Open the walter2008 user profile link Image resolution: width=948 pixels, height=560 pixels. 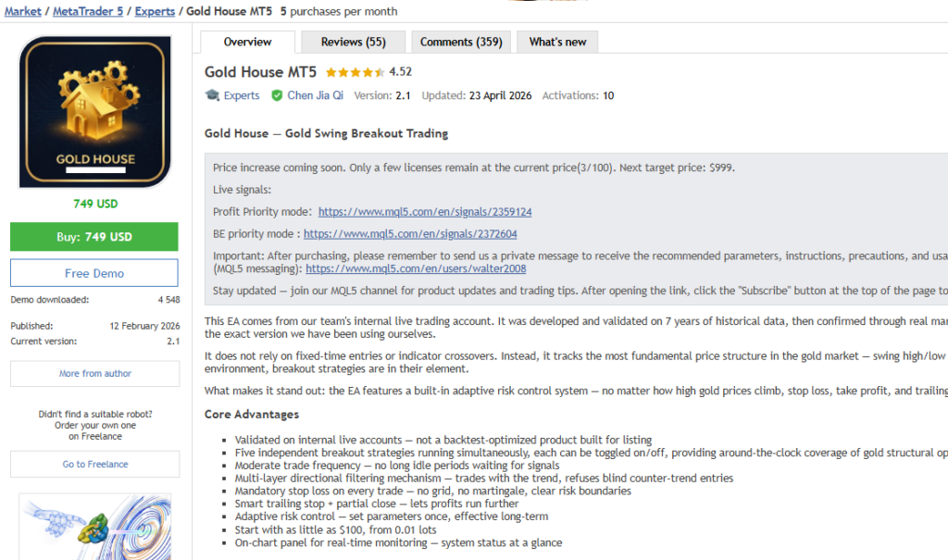[416, 268]
